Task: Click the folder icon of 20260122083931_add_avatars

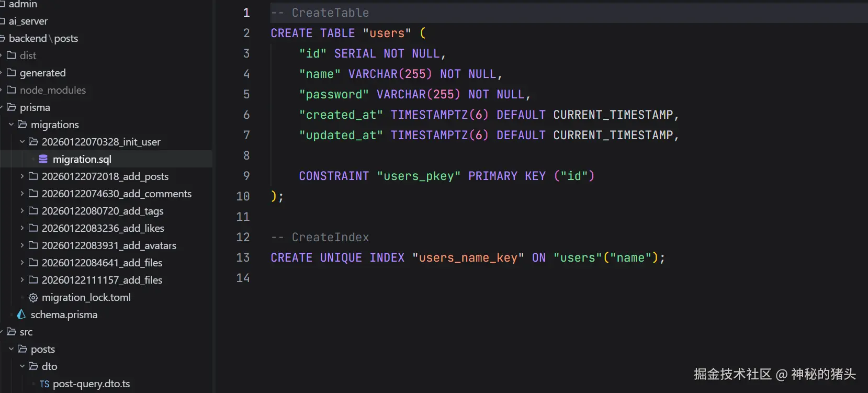Action: [x=33, y=245]
